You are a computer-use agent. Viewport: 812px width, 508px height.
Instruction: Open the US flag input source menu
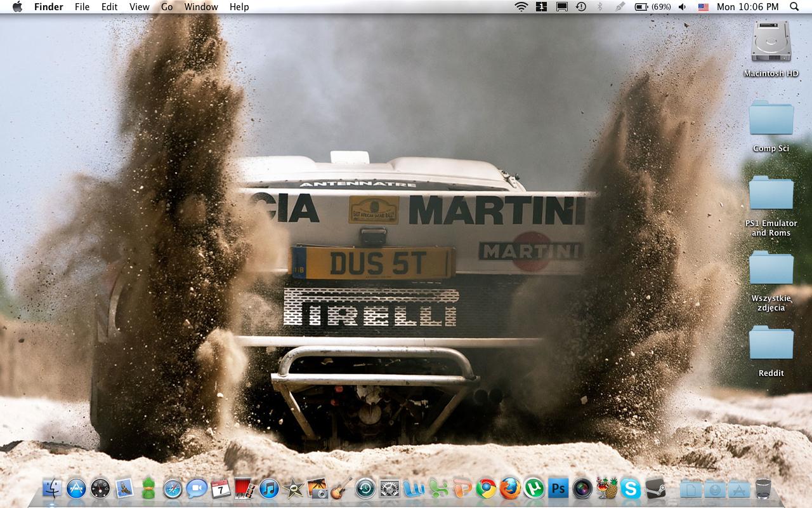(703, 7)
